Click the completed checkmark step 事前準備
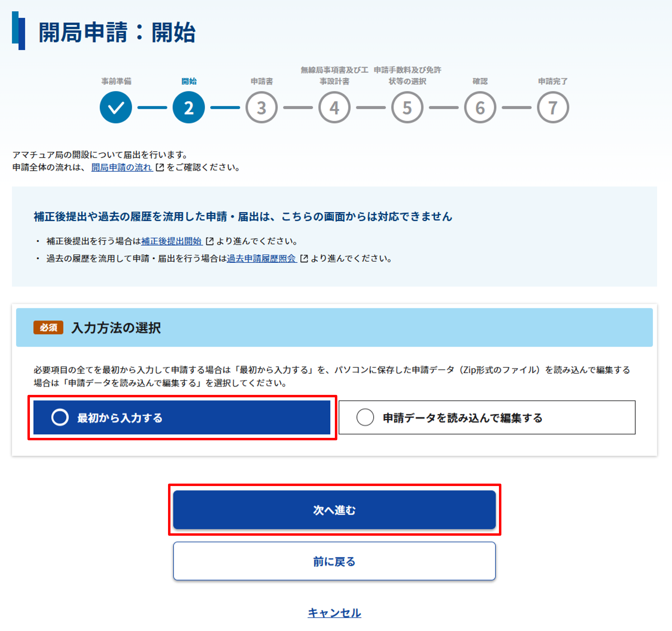The image size is (672, 631). [116, 107]
